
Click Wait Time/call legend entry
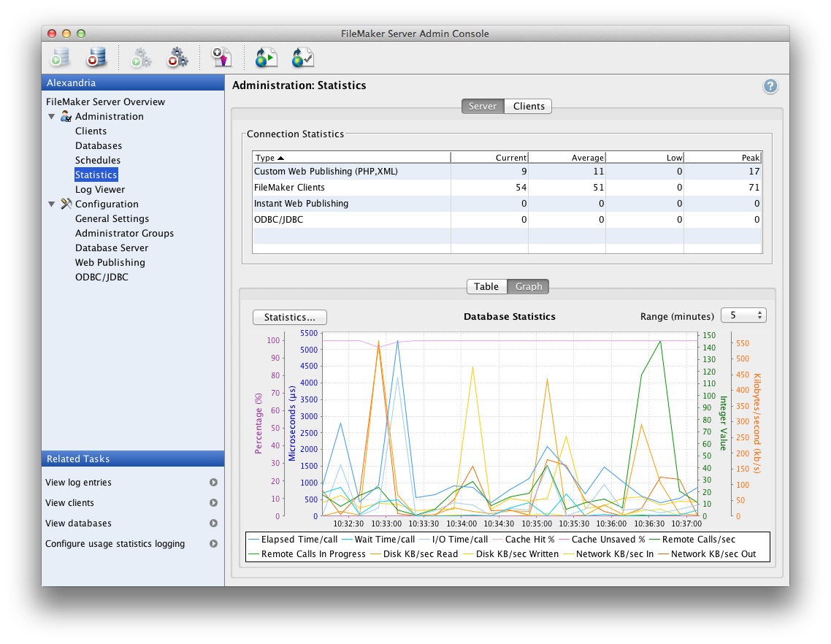[x=378, y=539]
